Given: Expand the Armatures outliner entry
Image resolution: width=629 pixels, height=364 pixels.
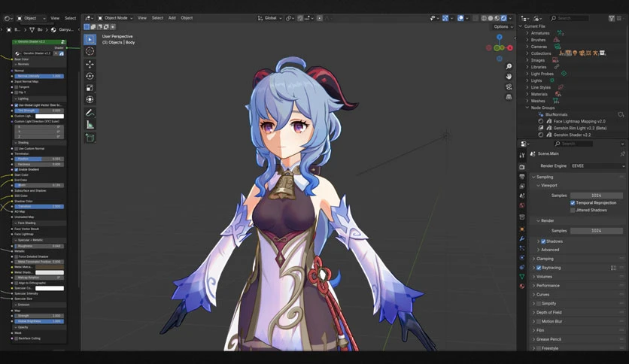Looking at the screenshot, I should 527,33.
